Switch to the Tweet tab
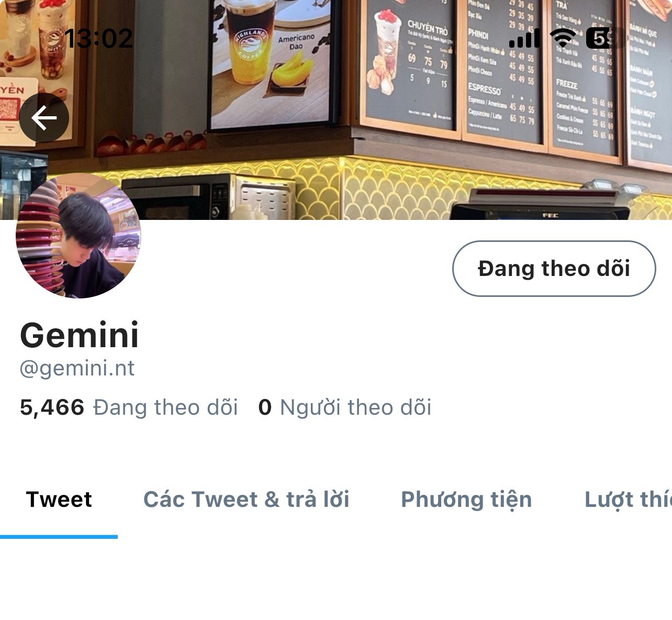 tap(59, 500)
